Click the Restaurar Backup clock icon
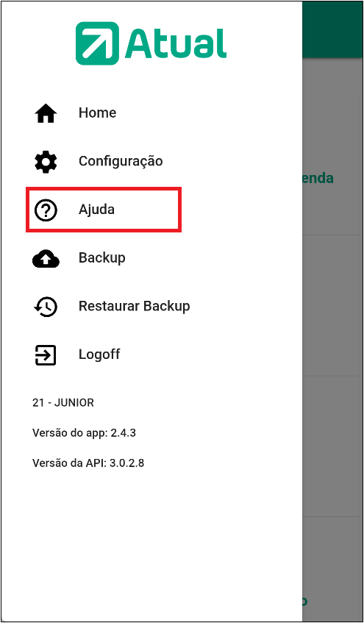 pyautogui.click(x=46, y=307)
